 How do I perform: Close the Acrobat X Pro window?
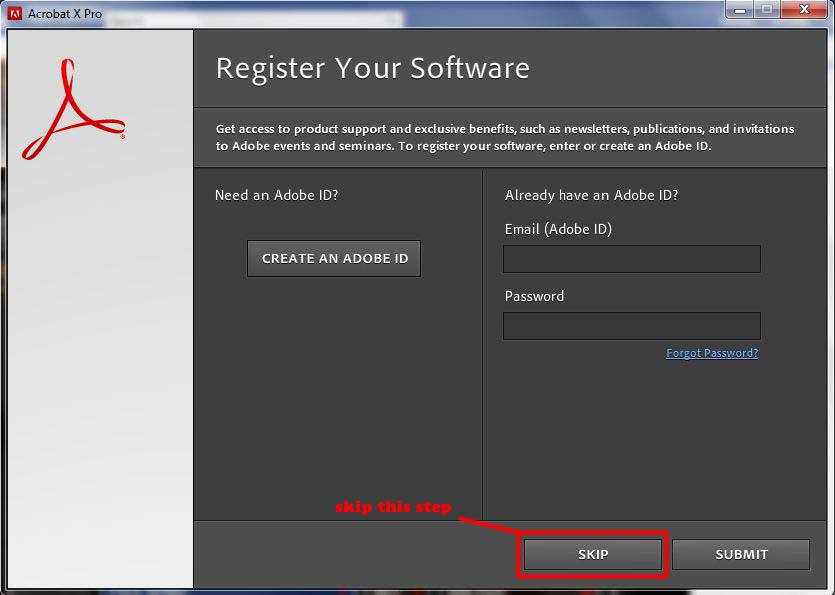pyautogui.click(x=804, y=10)
